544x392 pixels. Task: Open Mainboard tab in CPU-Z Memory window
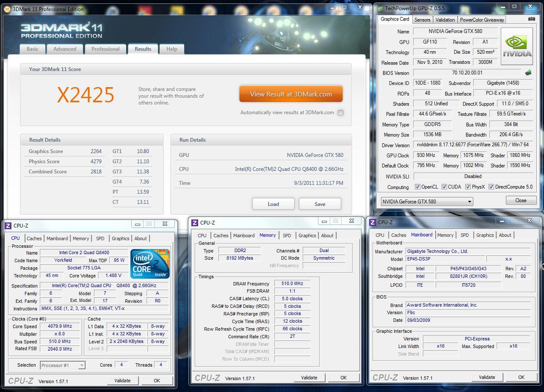(x=244, y=236)
